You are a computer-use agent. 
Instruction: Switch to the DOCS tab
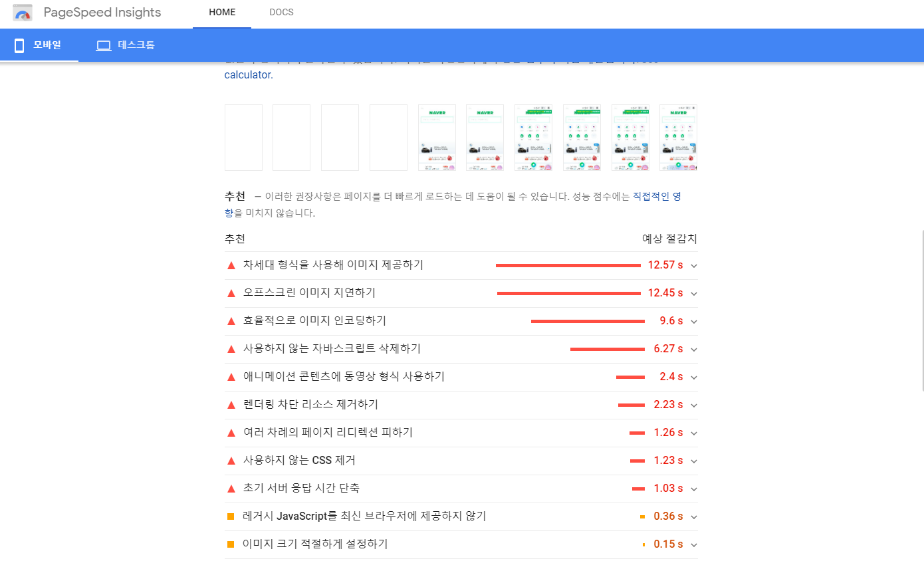pyautogui.click(x=281, y=12)
